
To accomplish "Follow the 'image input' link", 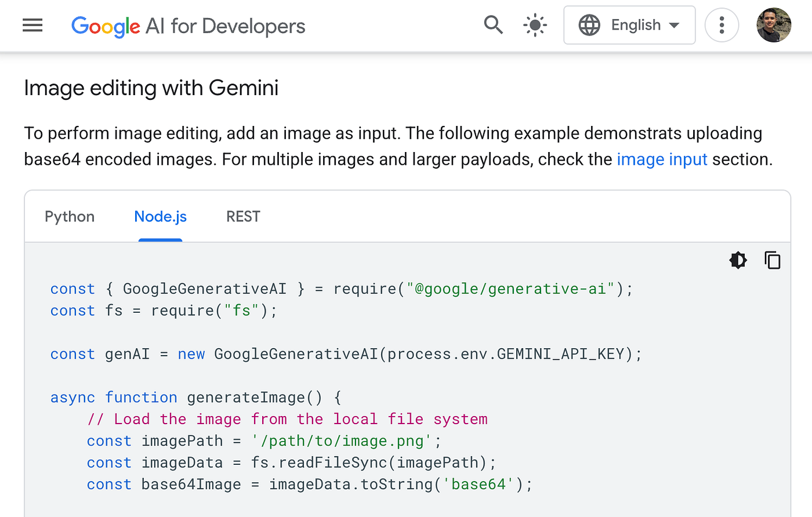I will click(x=662, y=159).
